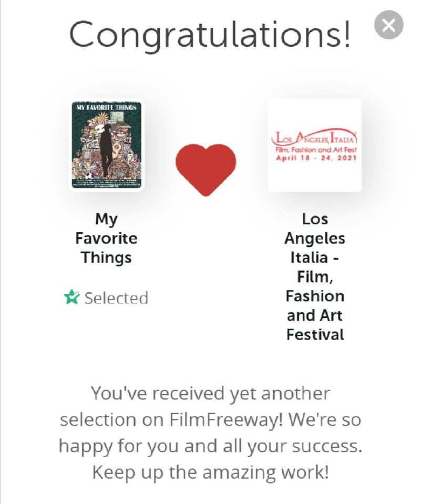
Task: Click "You've received yet another" message line
Action: pyautogui.click(x=210, y=393)
